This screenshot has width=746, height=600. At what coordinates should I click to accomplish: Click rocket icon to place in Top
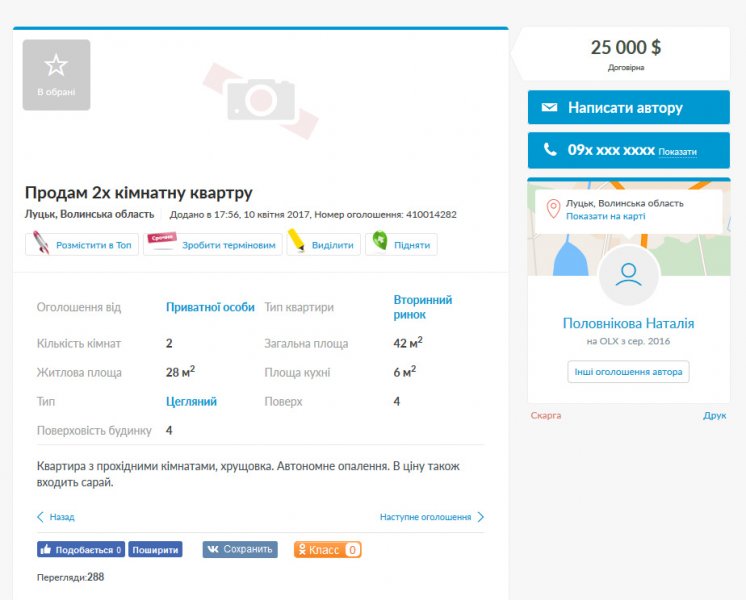[x=41, y=244]
